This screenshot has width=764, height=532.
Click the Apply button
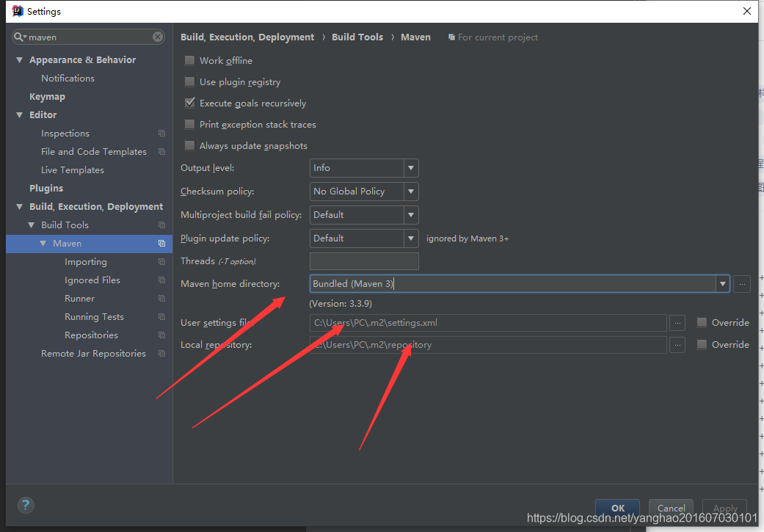724,508
